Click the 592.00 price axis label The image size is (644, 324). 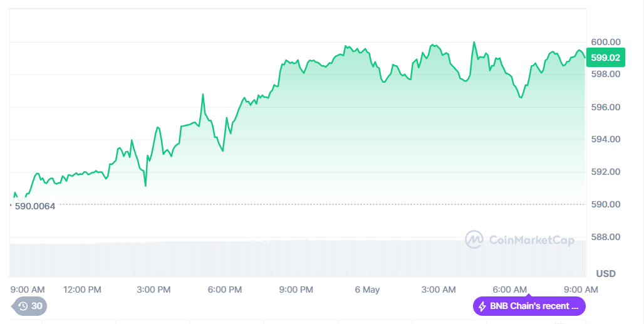point(605,172)
